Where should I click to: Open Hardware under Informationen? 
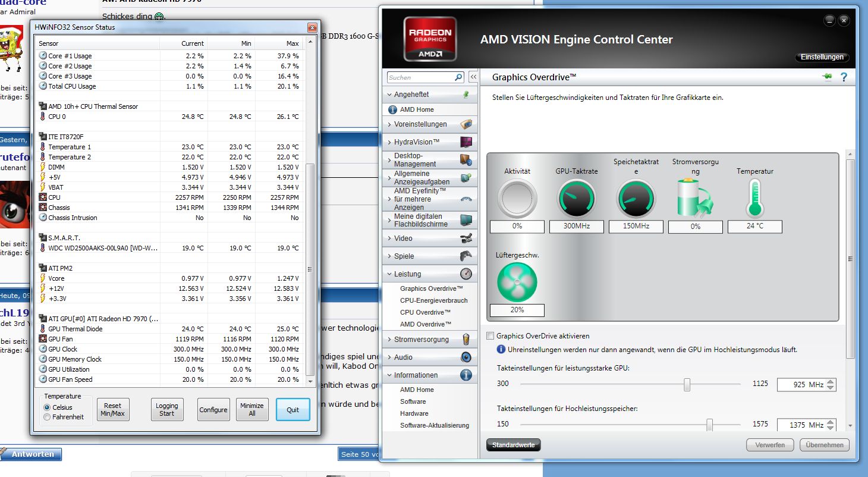pos(413,413)
